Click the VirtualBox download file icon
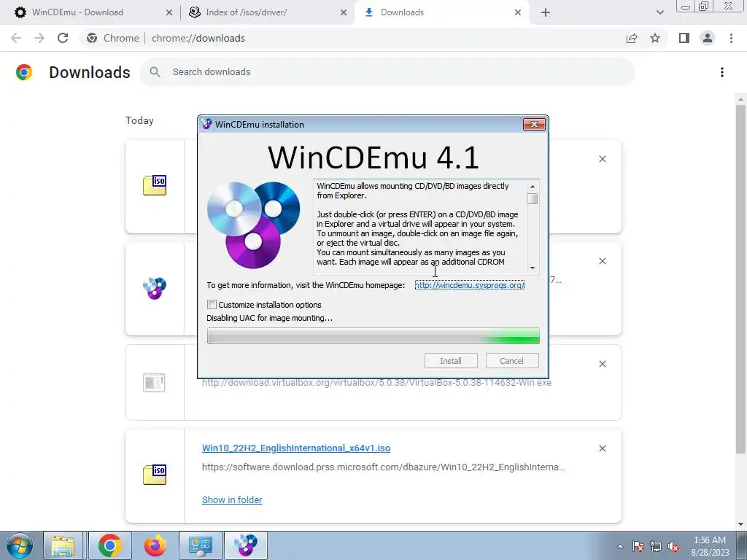Image resolution: width=747 pixels, height=560 pixels. pos(154,382)
